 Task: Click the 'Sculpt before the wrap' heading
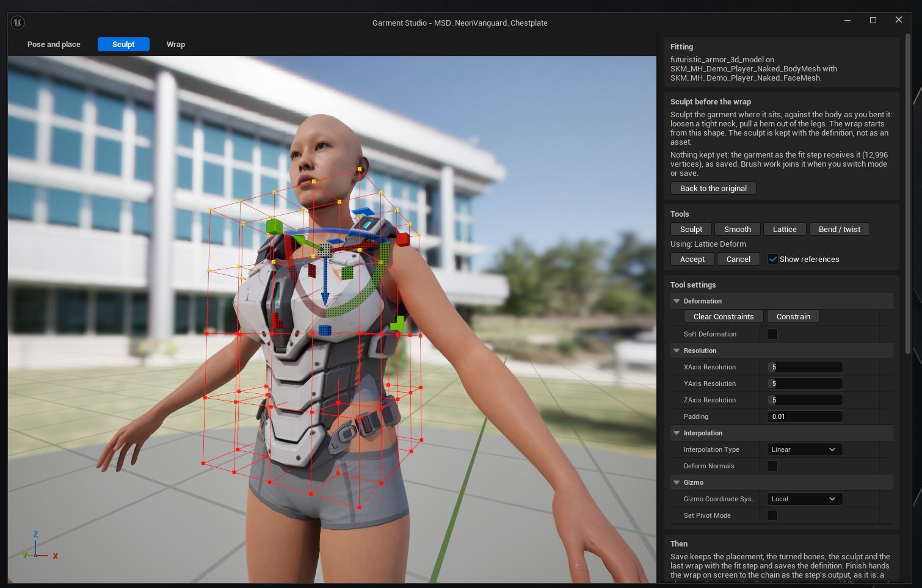tap(711, 101)
